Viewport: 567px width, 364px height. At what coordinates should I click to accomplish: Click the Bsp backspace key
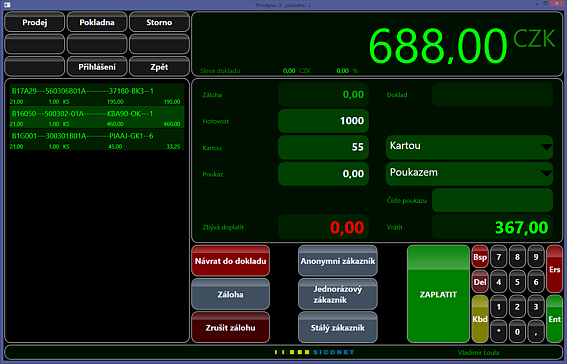coord(480,257)
